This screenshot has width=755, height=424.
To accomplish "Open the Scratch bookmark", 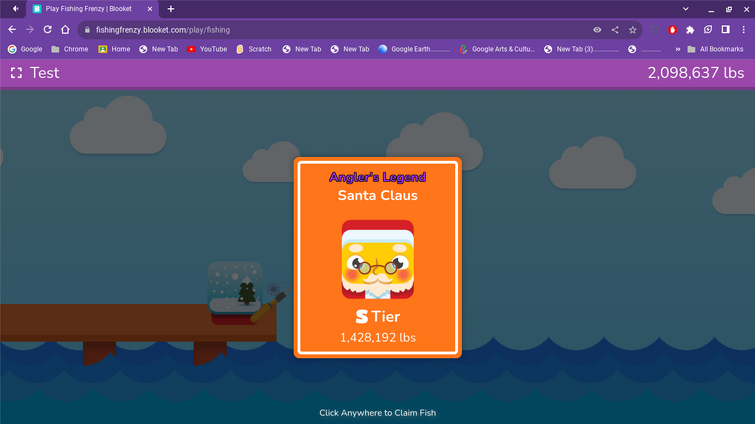I will pos(254,49).
